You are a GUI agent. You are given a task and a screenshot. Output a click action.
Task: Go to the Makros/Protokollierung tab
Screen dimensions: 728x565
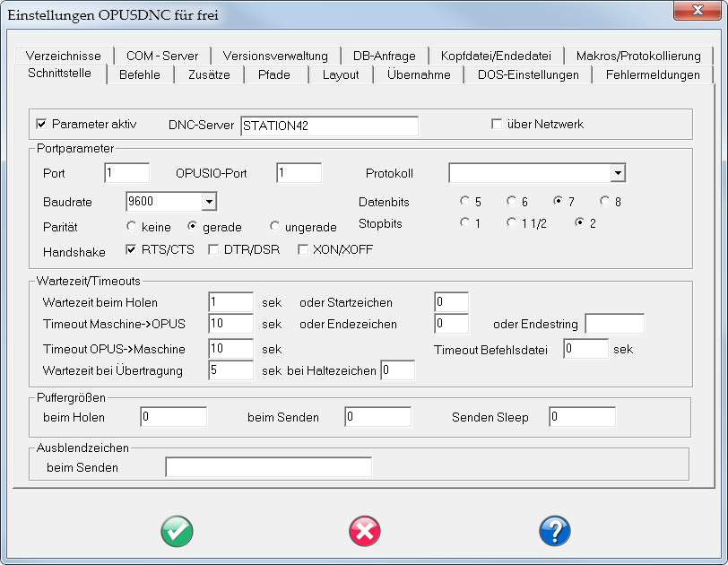(x=638, y=56)
